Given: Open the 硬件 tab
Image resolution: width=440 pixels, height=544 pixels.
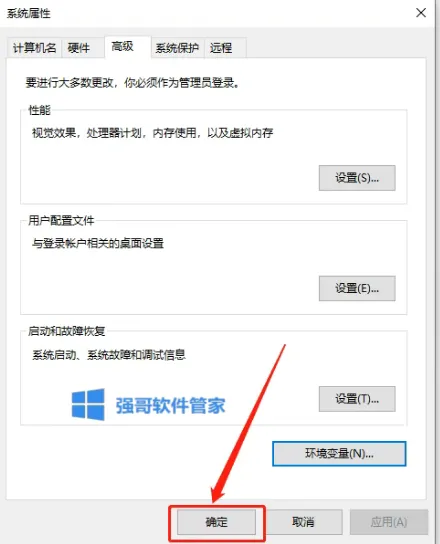Looking at the screenshot, I should 79,48.
